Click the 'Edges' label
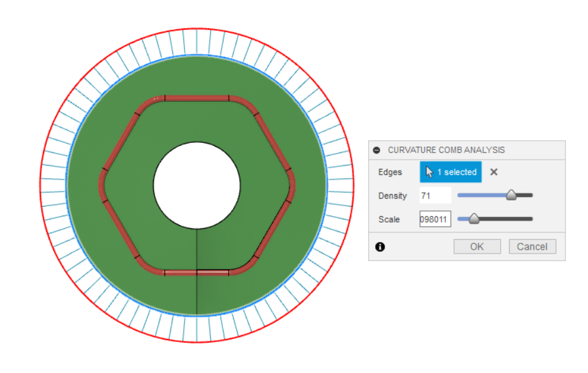Viewport: 588px width, 373px height. tap(390, 172)
